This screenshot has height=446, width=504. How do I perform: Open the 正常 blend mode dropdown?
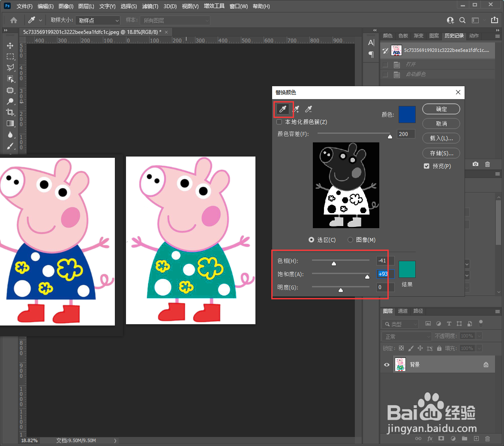tap(406, 336)
